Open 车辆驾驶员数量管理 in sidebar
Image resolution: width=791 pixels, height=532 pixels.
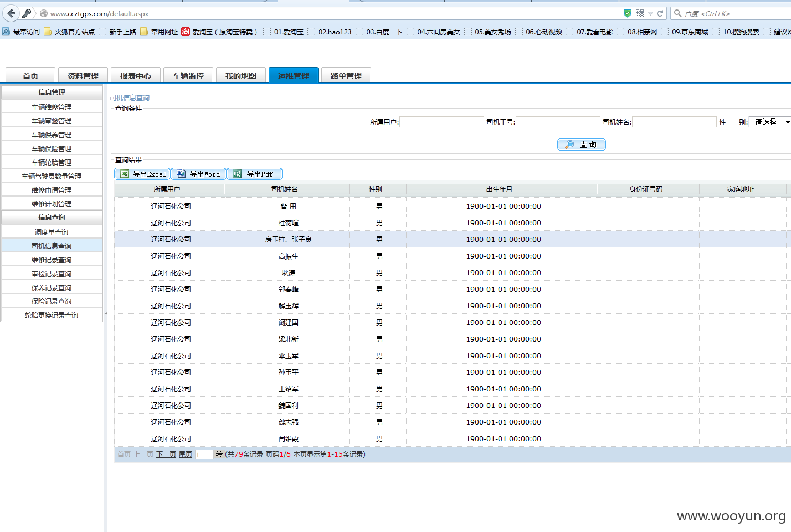52,176
